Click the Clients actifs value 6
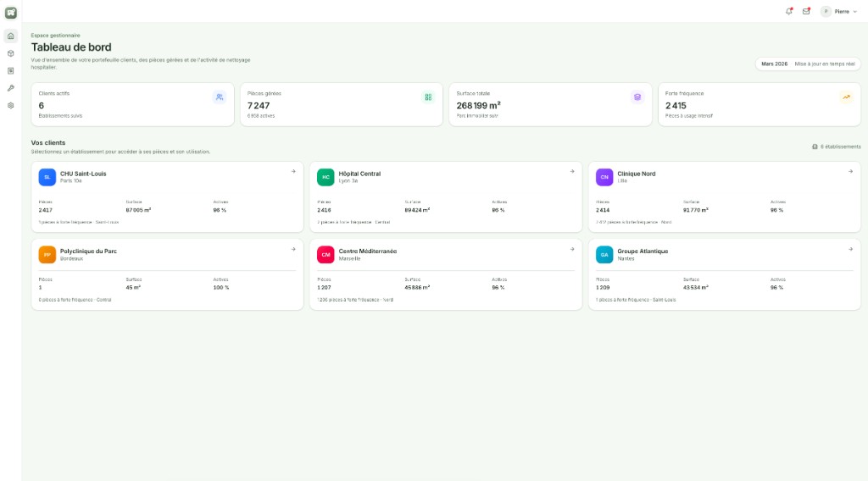The image size is (868, 481). [41, 106]
